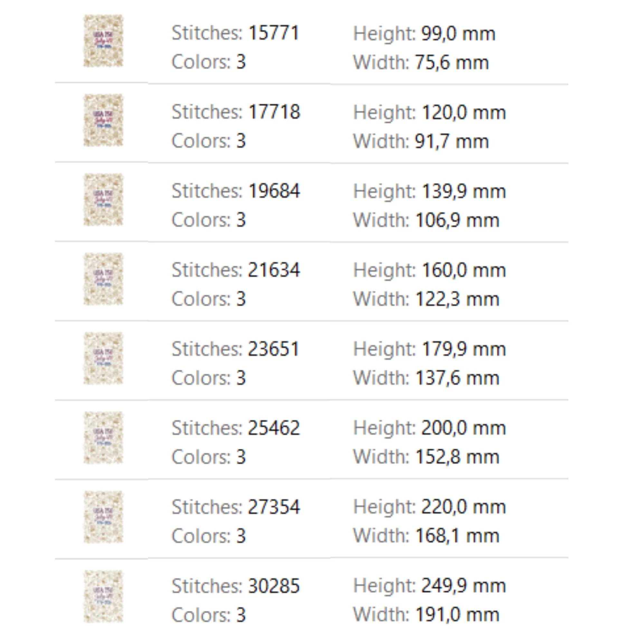
Task: Select the 25462-stitch design thumbnail
Action: point(103,437)
